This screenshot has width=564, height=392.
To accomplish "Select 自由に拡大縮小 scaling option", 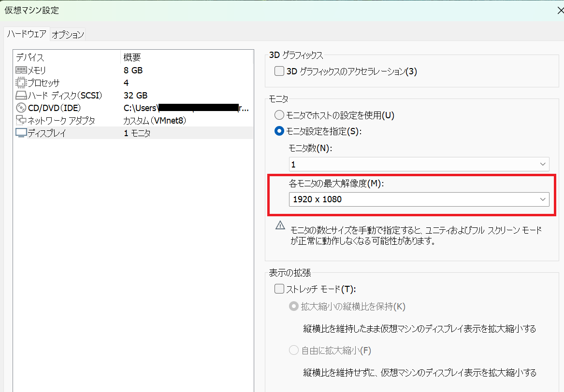I will (x=293, y=350).
